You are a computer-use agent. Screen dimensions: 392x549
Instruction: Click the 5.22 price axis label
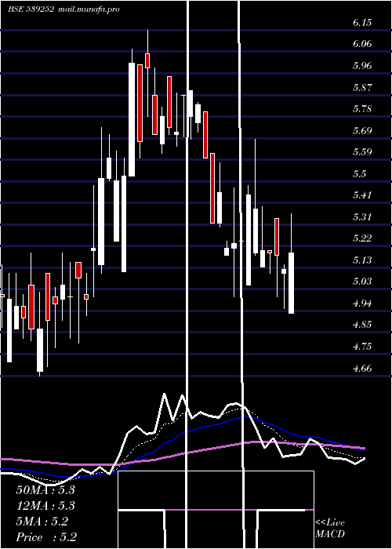click(x=362, y=238)
